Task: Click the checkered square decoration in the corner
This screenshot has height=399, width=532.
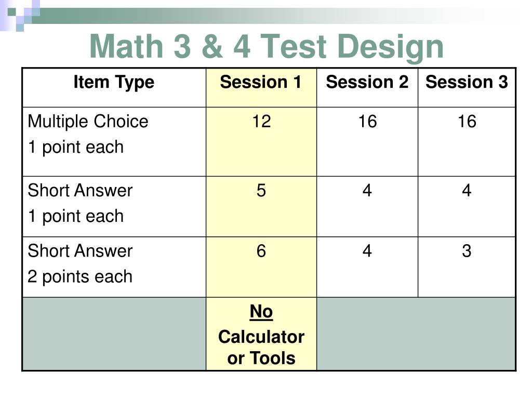Action: coord(20,15)
